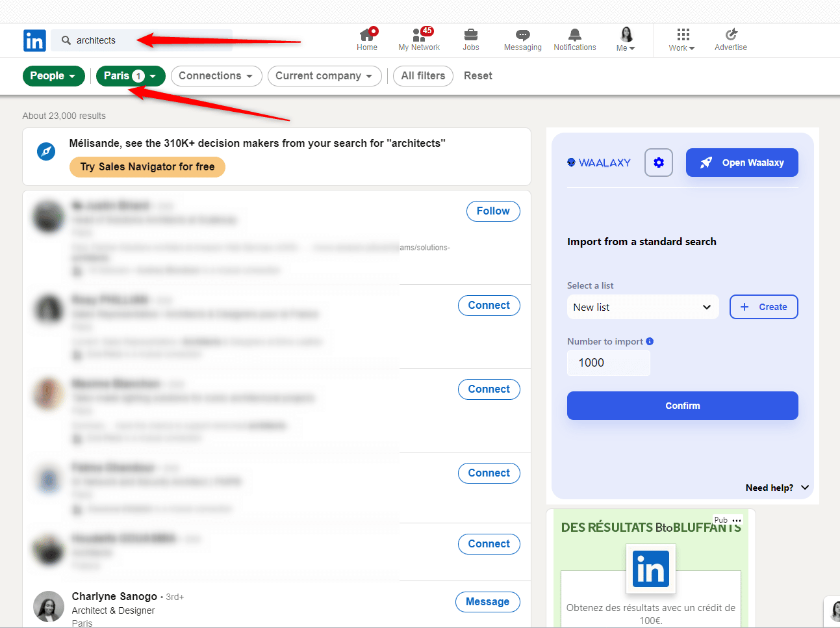Click the Number to import field
Viewport: 840px width, 628px height.
click(609, 363)
